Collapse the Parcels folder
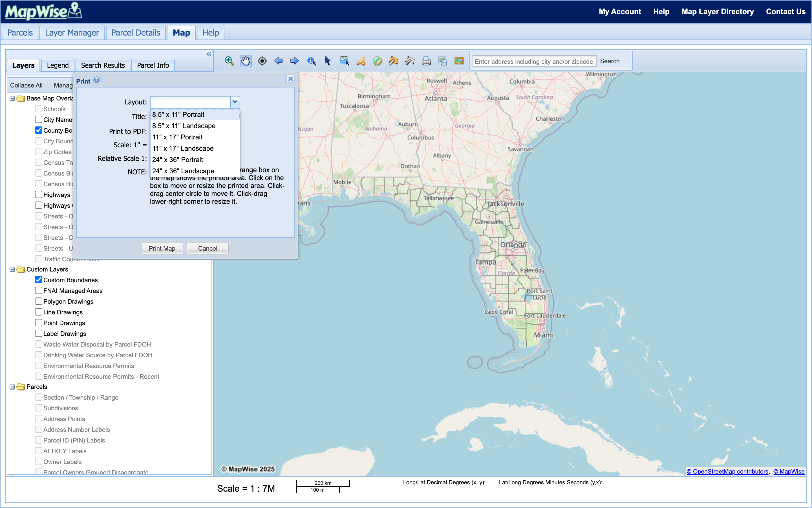The image size is (812, 508). (12, 387)
